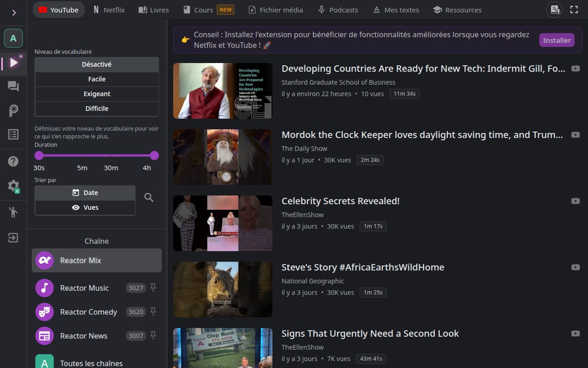
Task: Switch to the Netflix tab
Action: [109, 10]
